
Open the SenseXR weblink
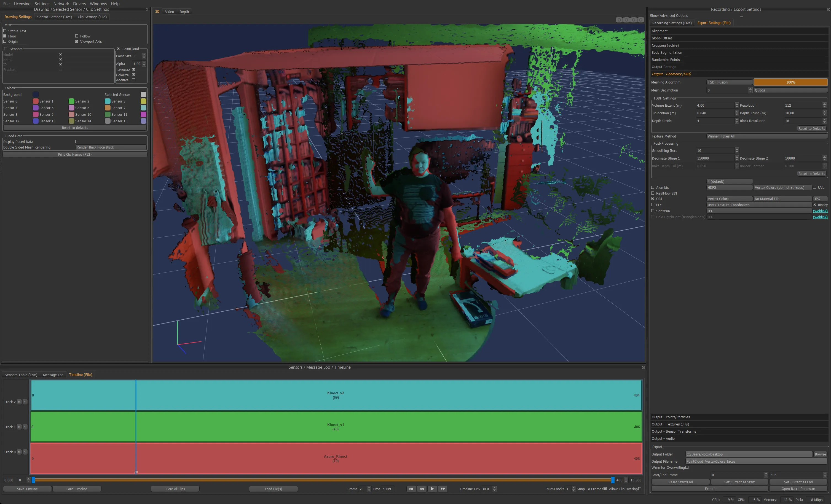tap(820, 211)
